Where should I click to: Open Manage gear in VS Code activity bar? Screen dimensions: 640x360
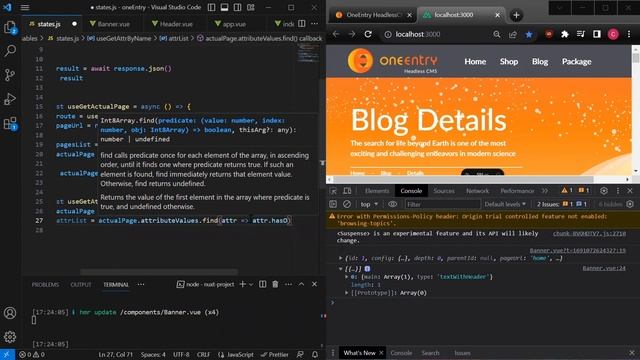tap(10, 337)
